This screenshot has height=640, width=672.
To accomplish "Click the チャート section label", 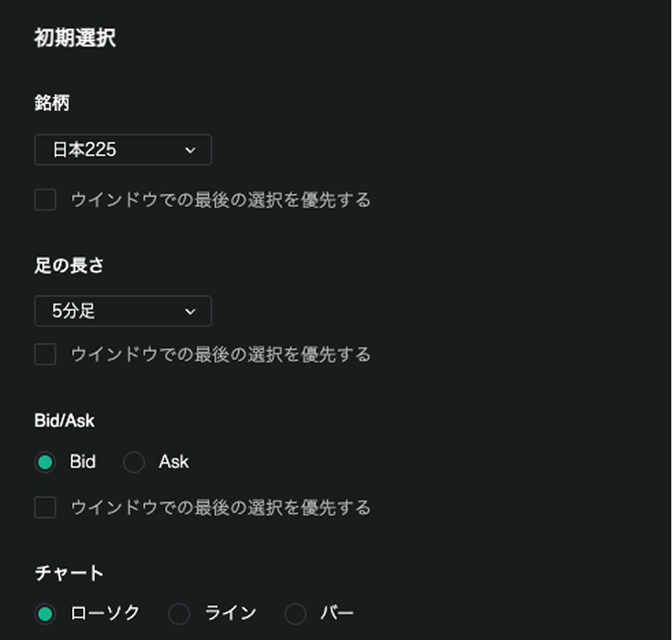I will tap(68, 573).
